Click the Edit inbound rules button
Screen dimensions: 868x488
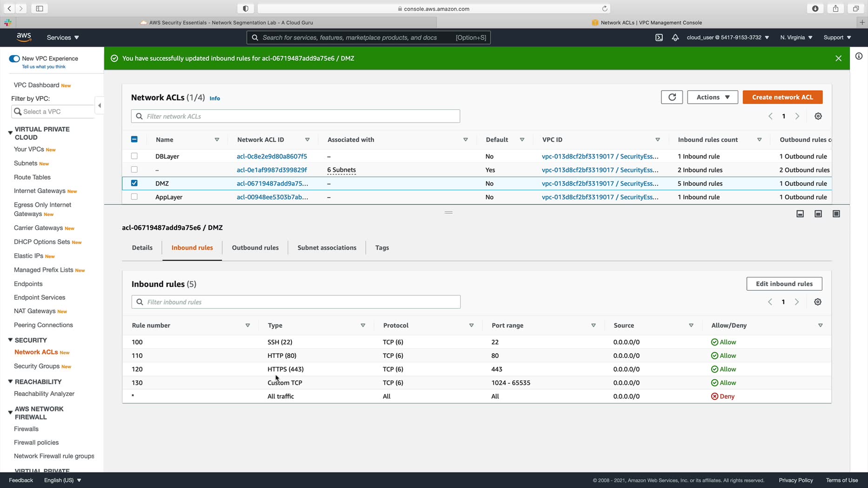coord(784,284)
